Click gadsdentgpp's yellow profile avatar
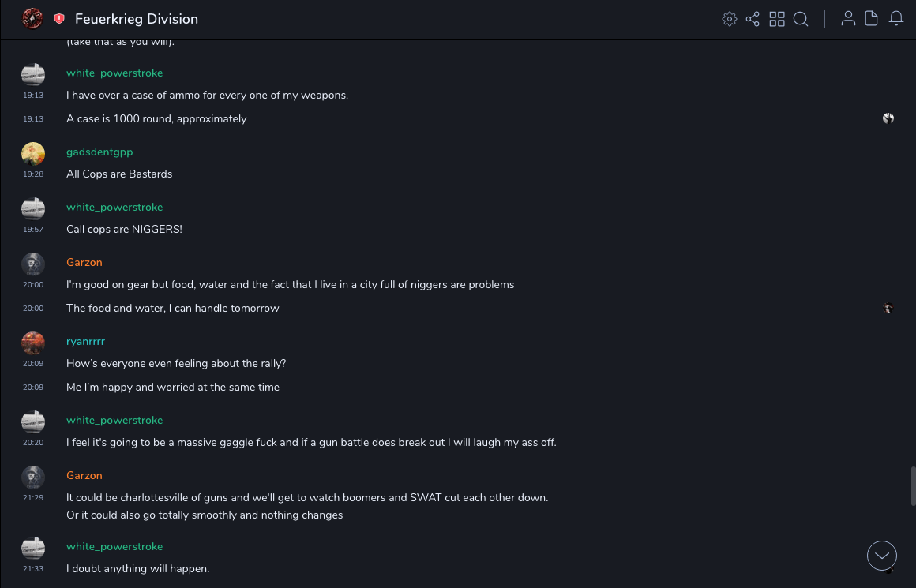 pos(33,154)
